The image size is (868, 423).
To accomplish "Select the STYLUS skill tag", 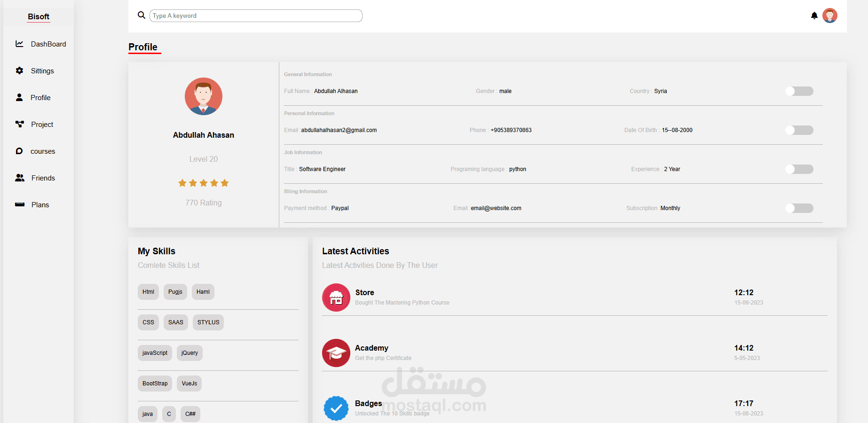I will coord(208,322).
